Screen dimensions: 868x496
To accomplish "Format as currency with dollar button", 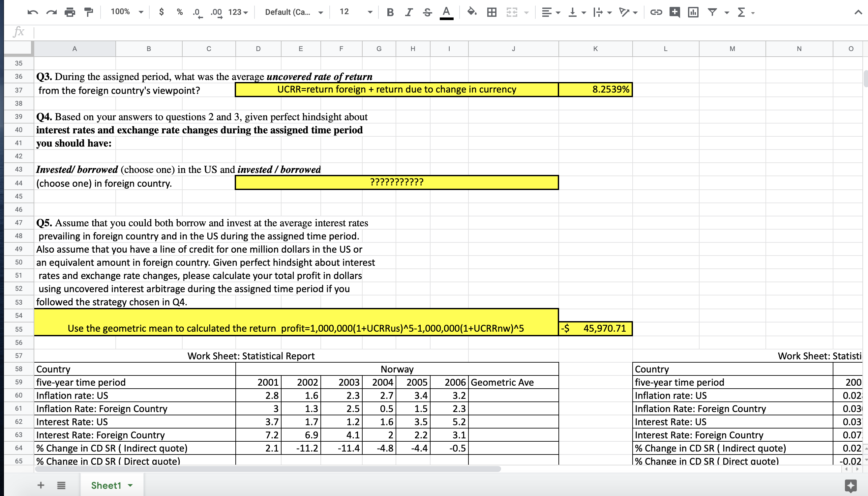I will pos(162,12).
